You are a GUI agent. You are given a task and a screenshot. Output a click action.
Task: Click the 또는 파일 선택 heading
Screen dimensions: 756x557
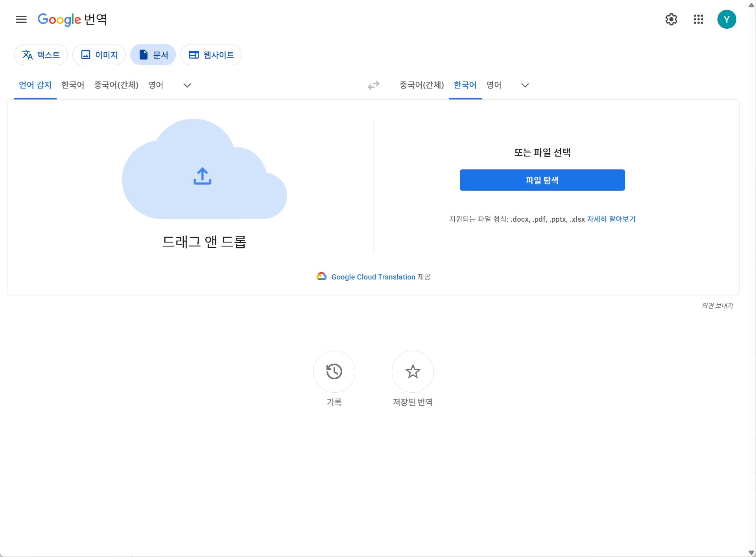pyautogui.click(x=542, y=153)
